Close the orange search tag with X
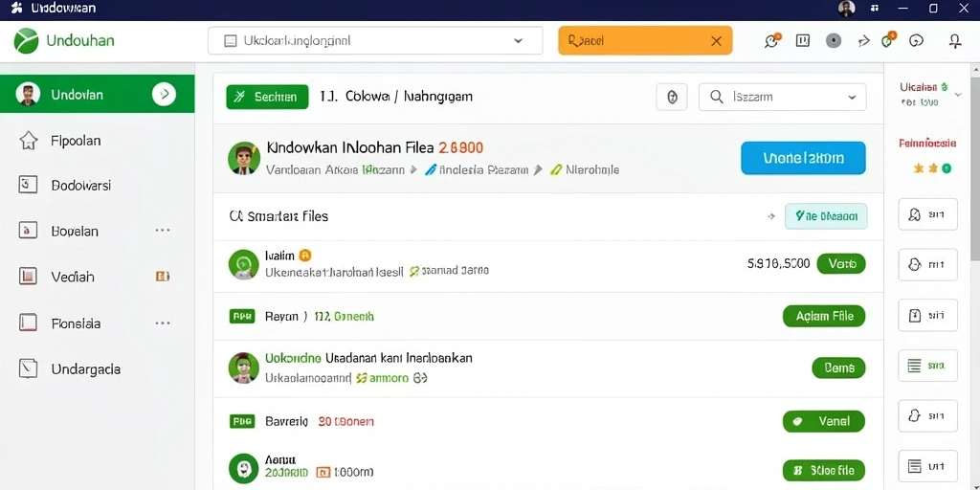The image size is (980, 490). (x=716, y=41)
